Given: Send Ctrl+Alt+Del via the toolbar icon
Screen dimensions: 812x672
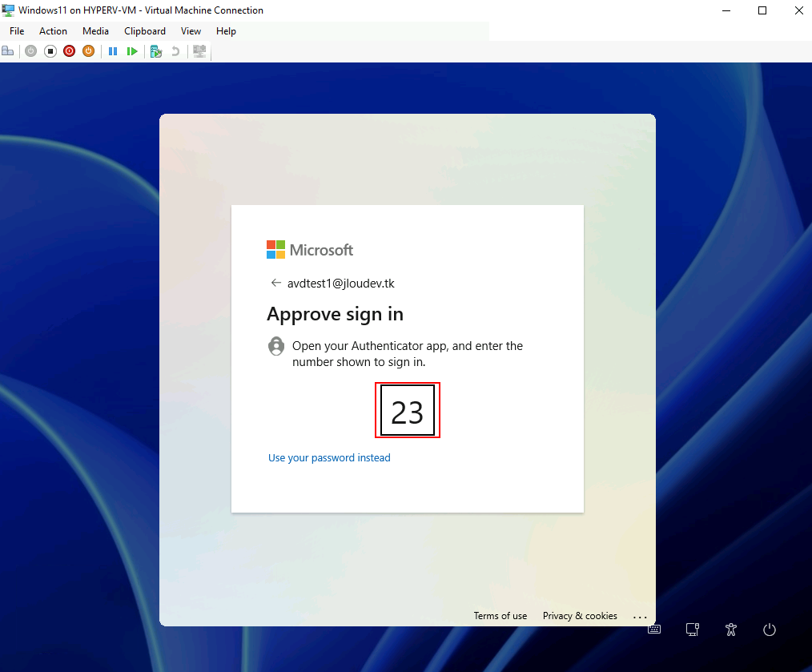Looking at the screenshot, I should 8,50.
